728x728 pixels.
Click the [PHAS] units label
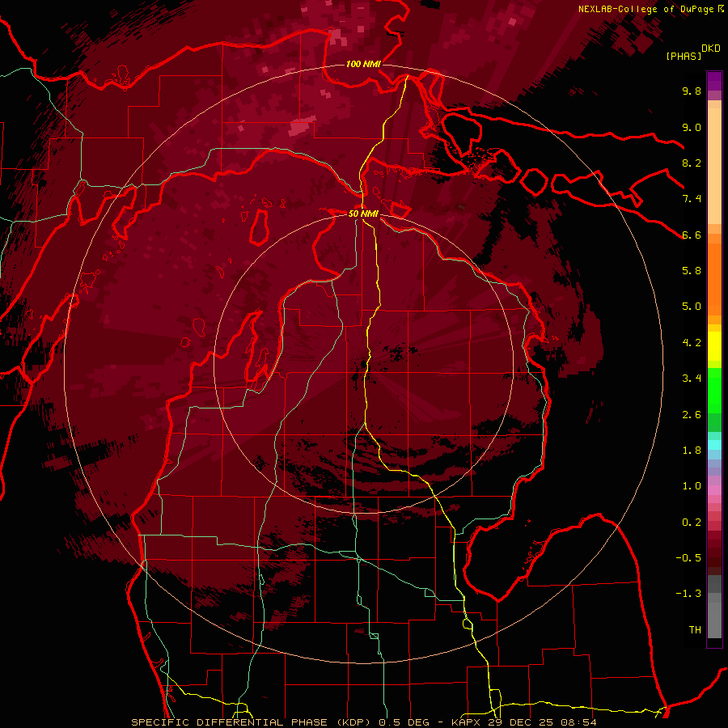[684, 56]
